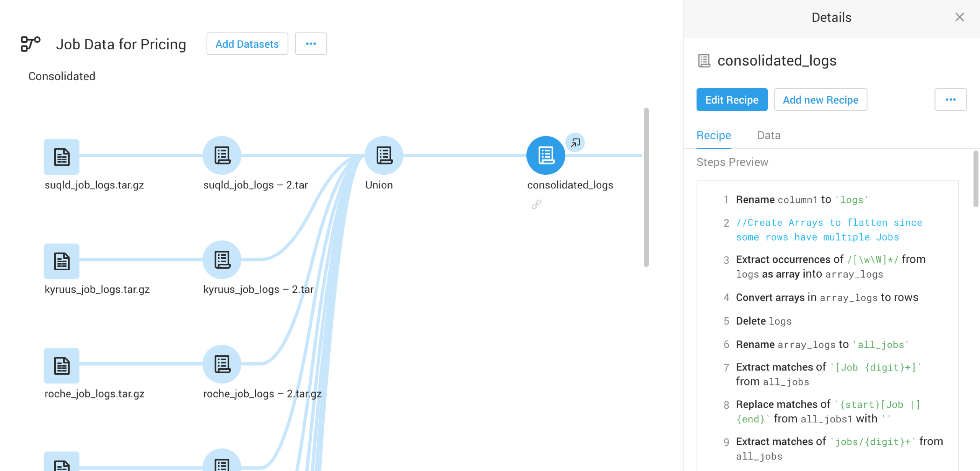Switch to the Data tab
Screen dimensions: 980x471
tap(768, 135)
